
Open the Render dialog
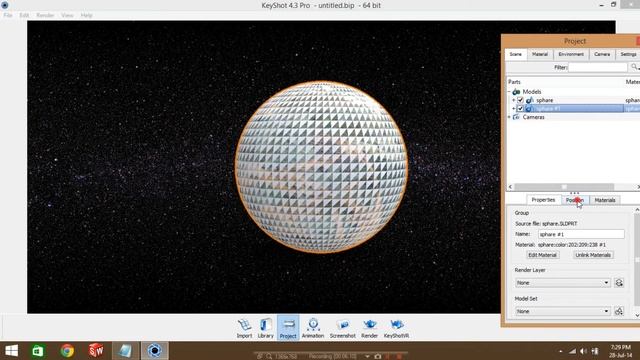(x=369, y=328)
